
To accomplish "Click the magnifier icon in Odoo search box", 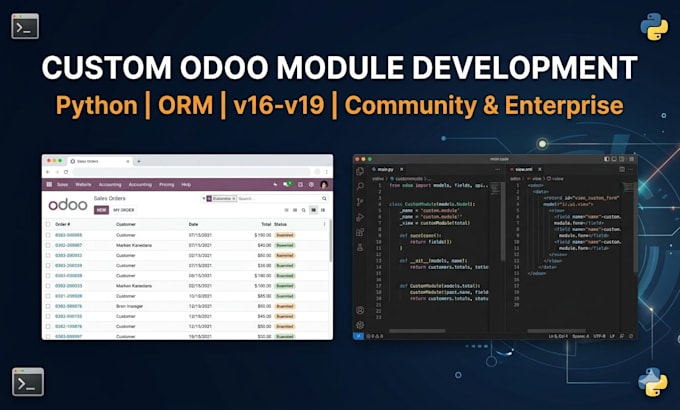I will [x=324, y=198].
